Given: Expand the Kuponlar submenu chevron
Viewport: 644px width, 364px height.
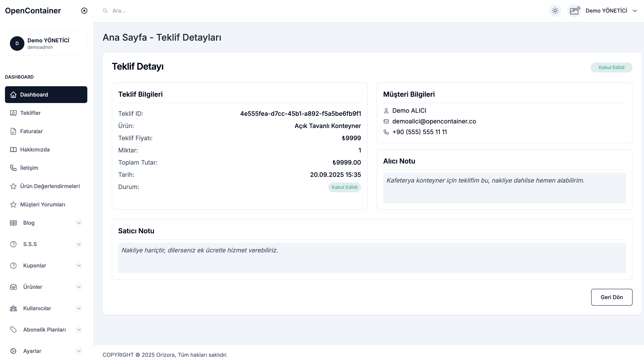Looking at the screenshot, I should tap(79, 265).
